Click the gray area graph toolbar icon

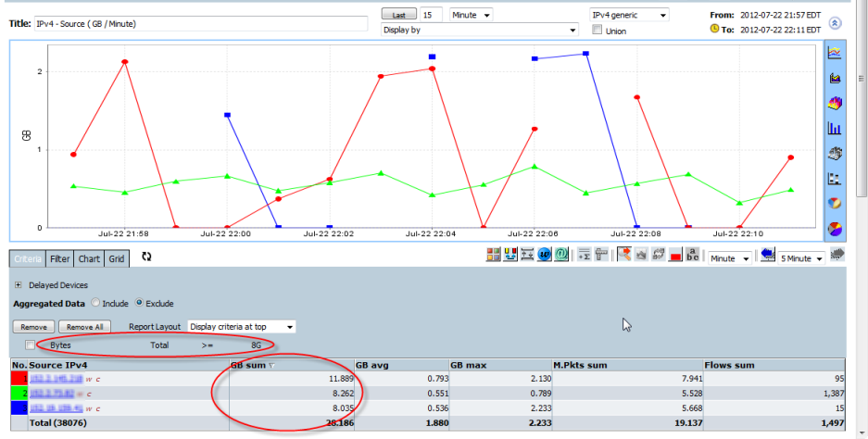pyautogui.click(x=641, y=255)
